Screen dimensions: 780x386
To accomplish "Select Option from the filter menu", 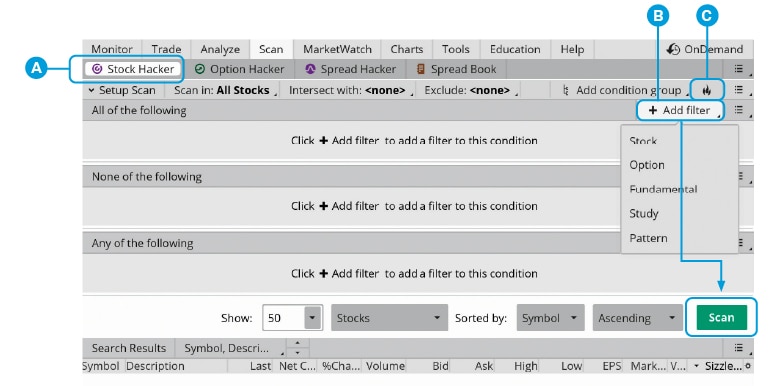I will click(647, 165).
